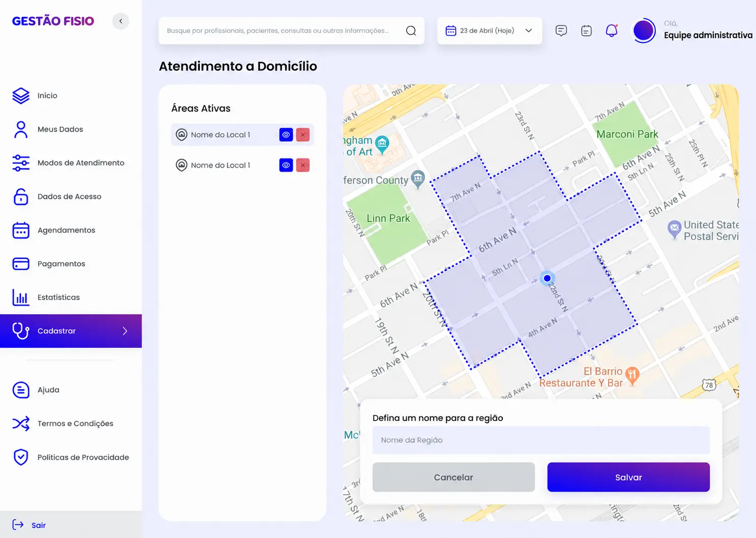756x538 pixels.
Task: Click the United States Postal Service marker
Action: (x=674, y=229)
